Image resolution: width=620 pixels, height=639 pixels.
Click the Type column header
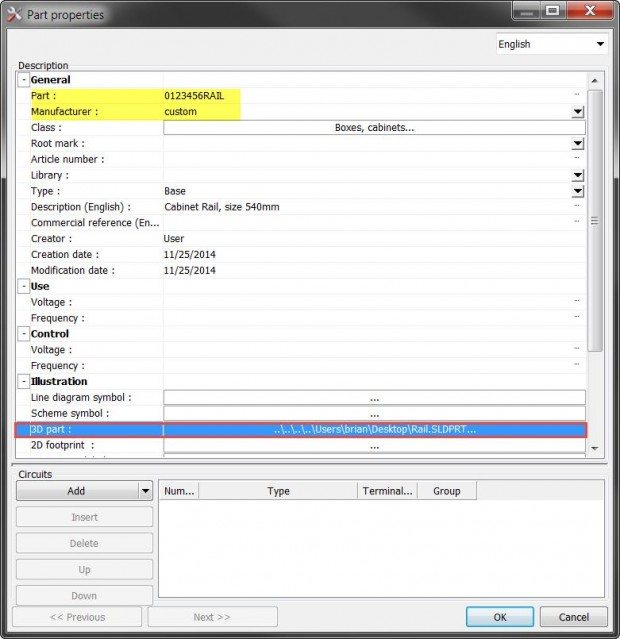(278, 491)
